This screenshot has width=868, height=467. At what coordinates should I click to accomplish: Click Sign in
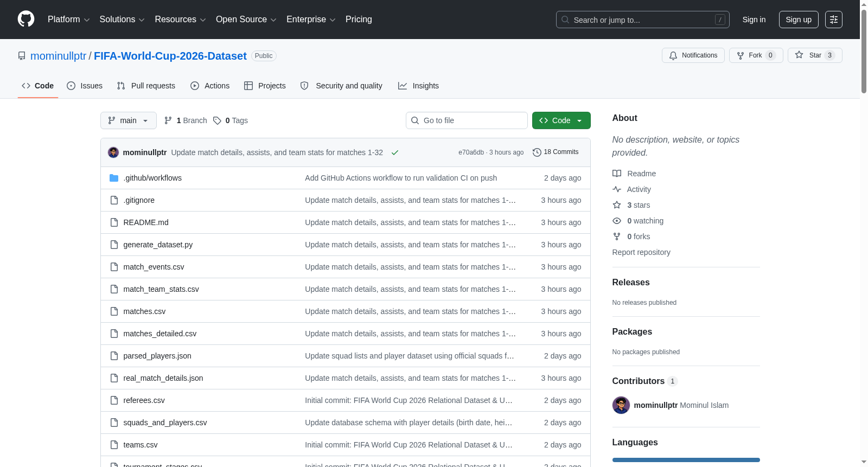point(754,20)
